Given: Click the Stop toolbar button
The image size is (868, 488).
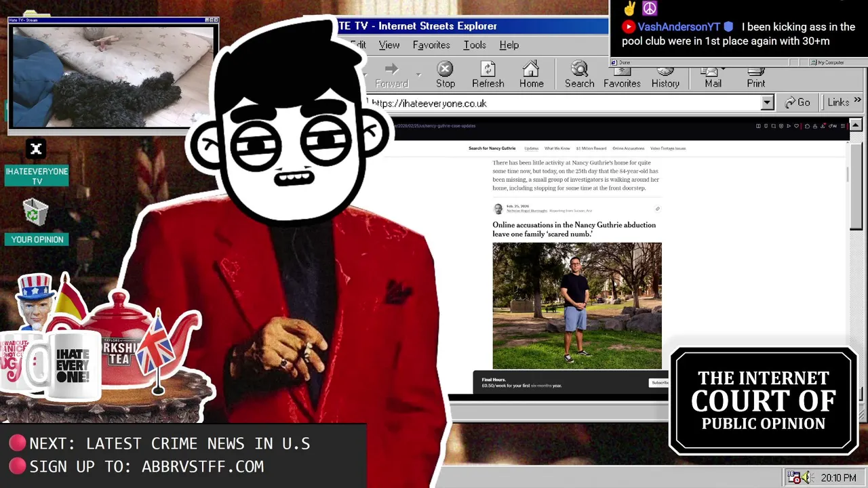Looking at the screenshot, I should [x=446, y=75].
